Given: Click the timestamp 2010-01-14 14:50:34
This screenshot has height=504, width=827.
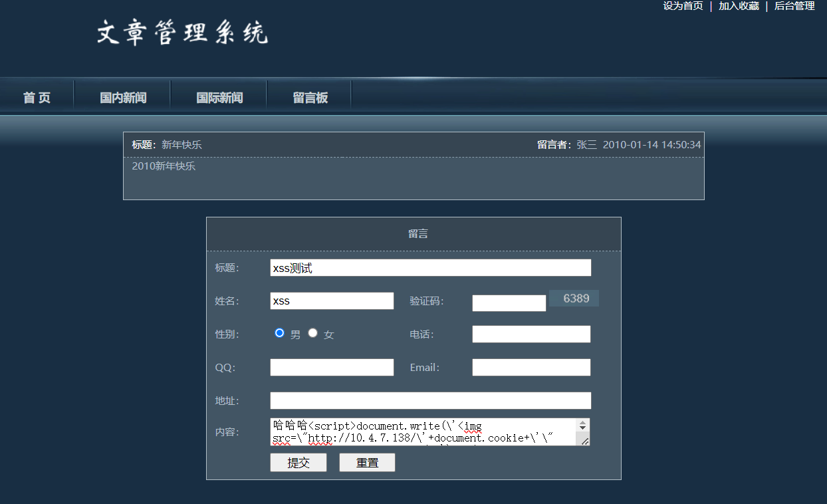Looking at the screenshot, I should 651,144.
